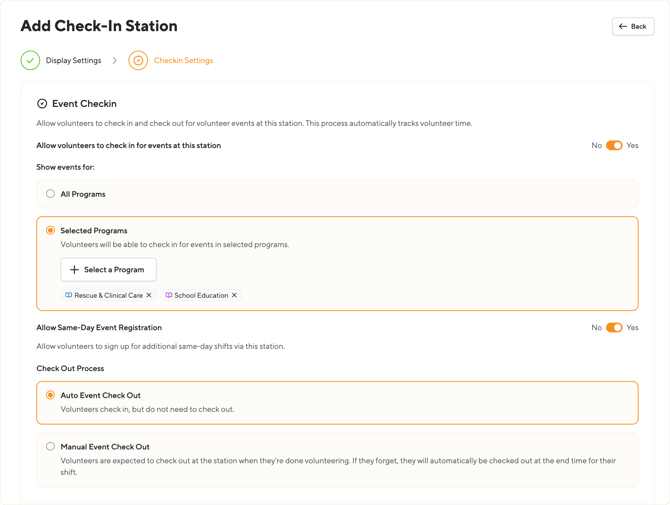670x505 pixels.
Task: Click the plus icon in Select a Program
Action: [x=74, y=270]
